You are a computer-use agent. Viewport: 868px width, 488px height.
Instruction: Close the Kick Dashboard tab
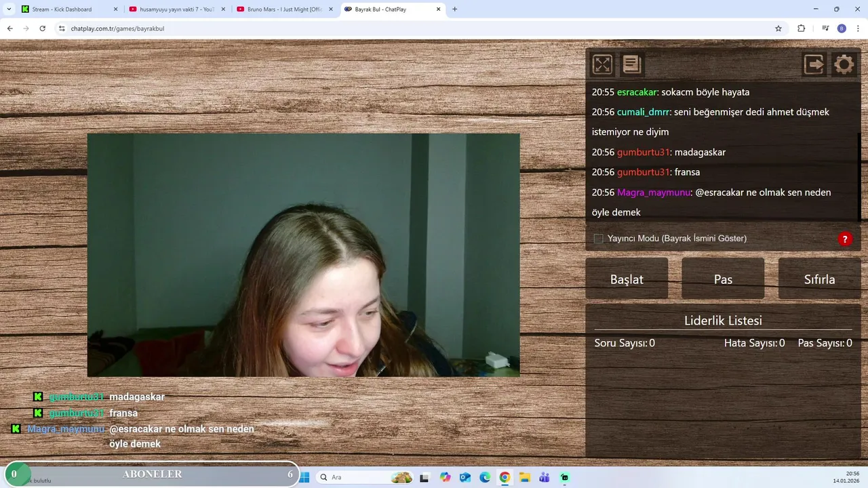[x=115, y=9]
